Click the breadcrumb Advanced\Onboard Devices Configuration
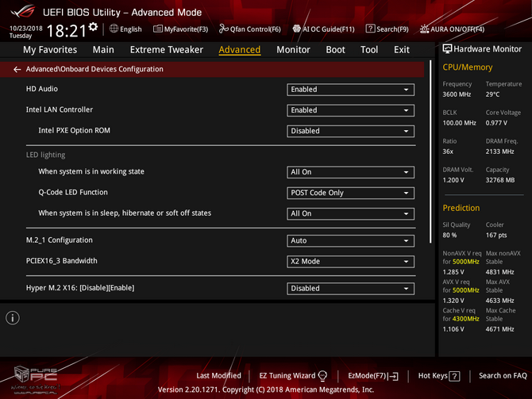The image size is (532, 399). coord(94,69)
